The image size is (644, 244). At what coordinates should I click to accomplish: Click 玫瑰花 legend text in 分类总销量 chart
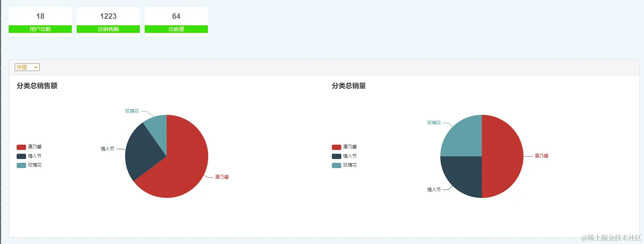[x=350, y=165]
